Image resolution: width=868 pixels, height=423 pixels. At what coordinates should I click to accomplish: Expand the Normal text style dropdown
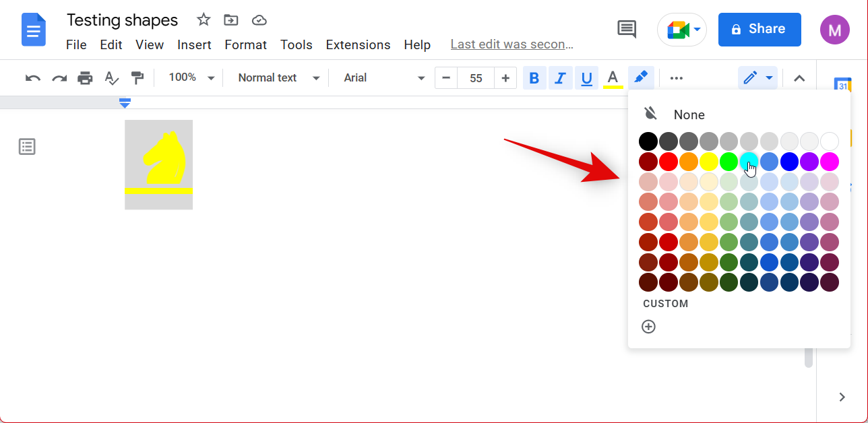click(x=278, y=78)
